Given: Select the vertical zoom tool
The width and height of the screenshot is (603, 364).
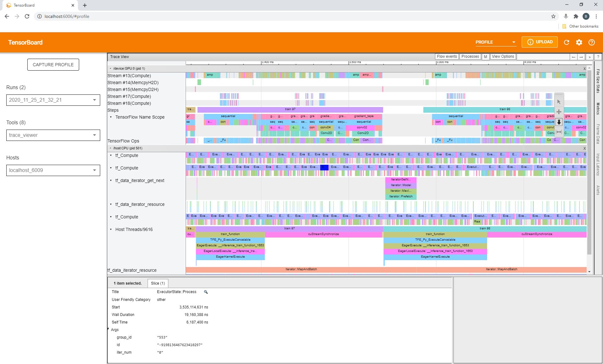Looking at the screenshot, I should tap(559, 122).
